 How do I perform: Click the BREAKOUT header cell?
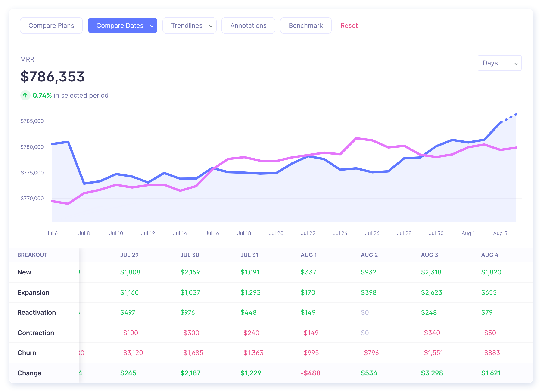pos(32,255)
